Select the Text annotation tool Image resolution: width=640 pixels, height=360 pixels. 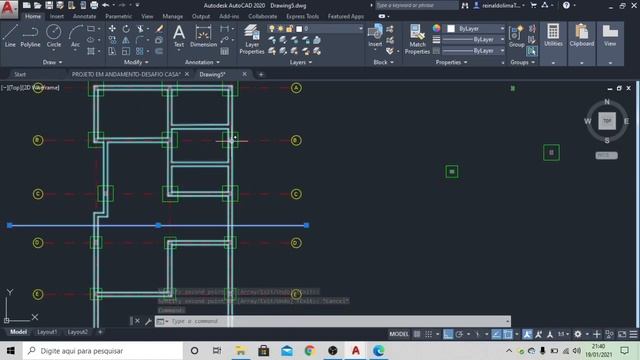[179, 36]
